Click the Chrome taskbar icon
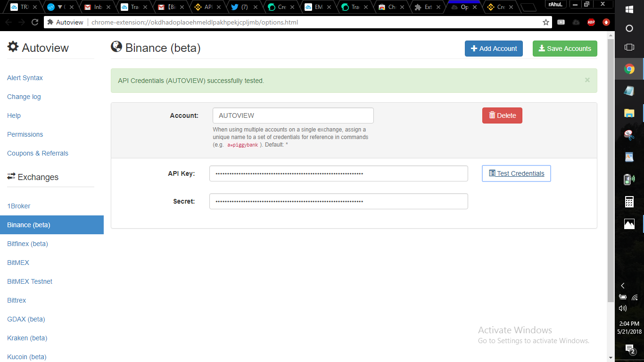The width and height of the screenshot is (644, 362). point(629,69)
